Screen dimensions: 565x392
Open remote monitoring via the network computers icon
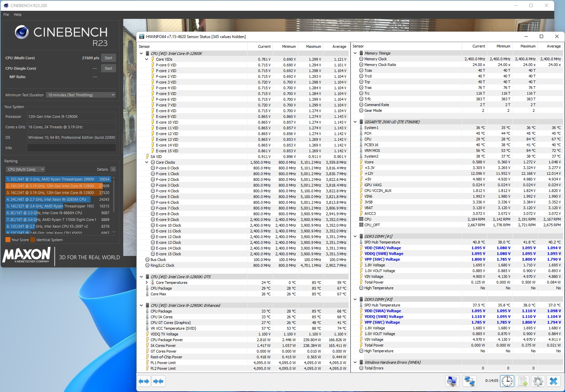tap(470, 381)
